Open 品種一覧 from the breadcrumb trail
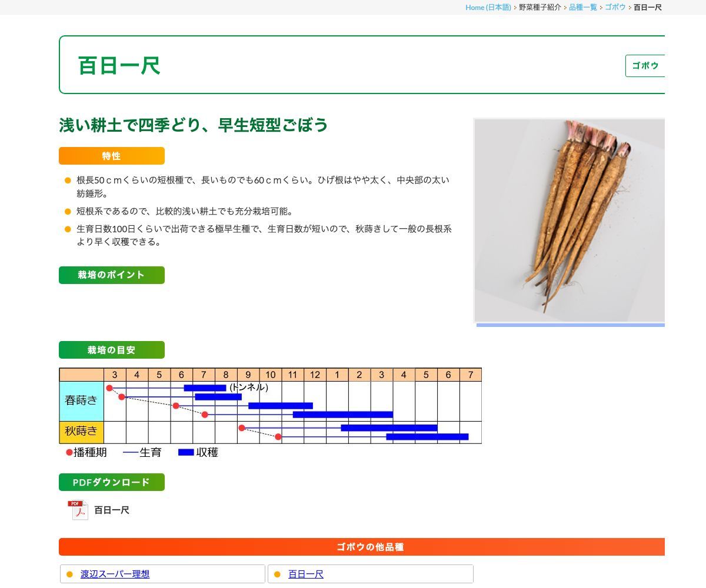 coord(582,8)
